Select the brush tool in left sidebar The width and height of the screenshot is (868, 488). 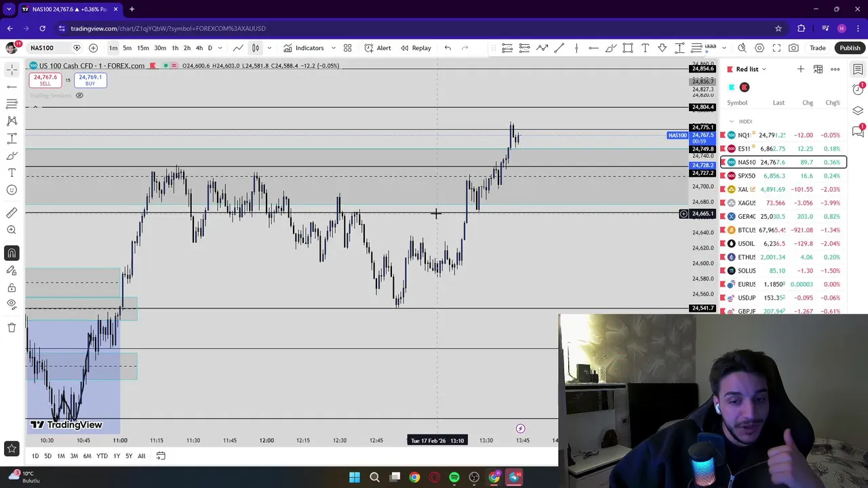[12, 156]
